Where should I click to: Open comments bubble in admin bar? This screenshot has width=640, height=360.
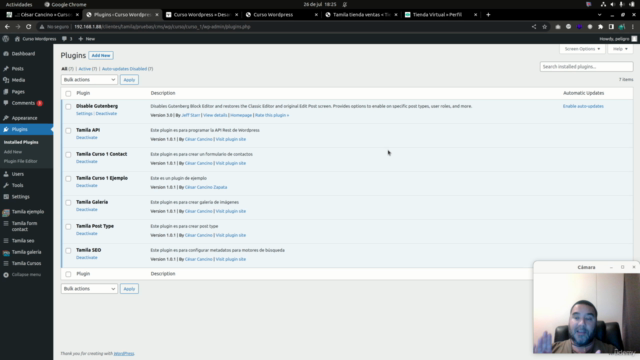point(67,39)
